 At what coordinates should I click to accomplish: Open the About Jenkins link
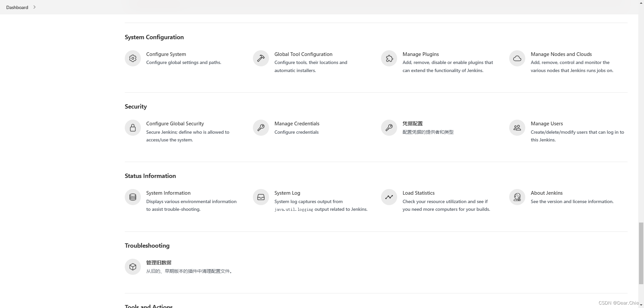pos(547,193)
